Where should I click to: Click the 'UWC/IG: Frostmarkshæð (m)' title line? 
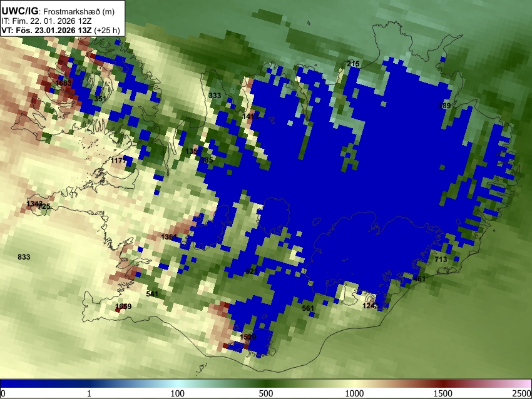58,11
